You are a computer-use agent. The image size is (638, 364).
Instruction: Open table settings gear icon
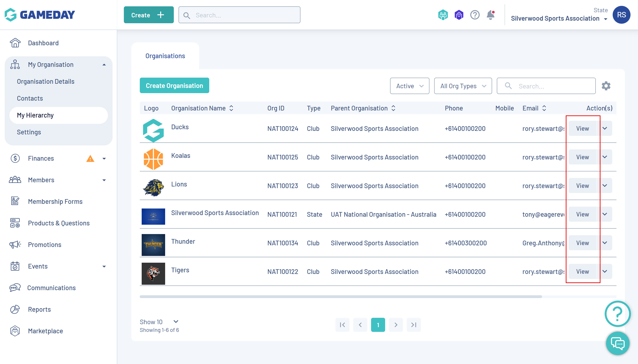click(x=606, y=86)
